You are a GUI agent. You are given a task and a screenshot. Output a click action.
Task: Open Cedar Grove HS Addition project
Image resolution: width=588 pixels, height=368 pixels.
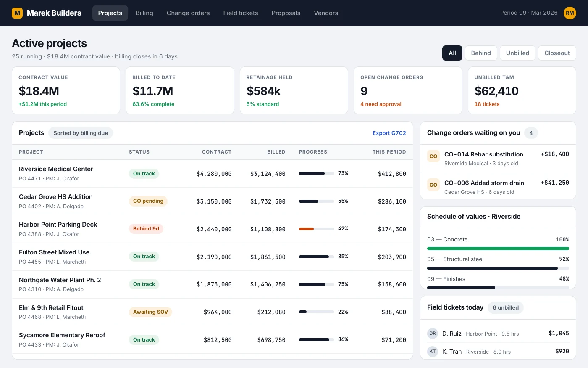pos(213,201)
